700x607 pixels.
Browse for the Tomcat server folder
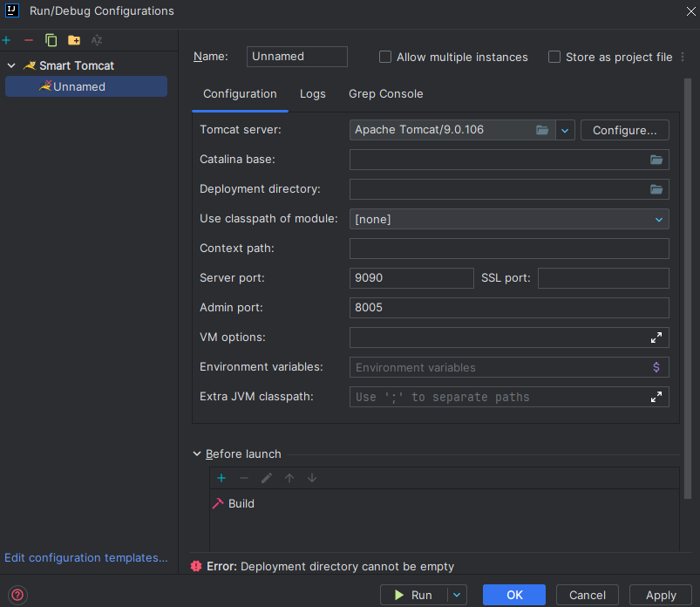[542, 130]
